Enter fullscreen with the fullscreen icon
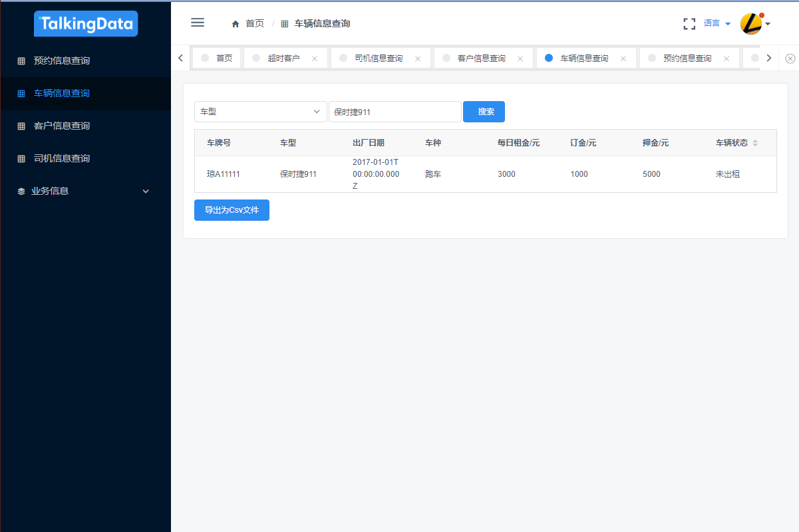This screenshot has height=532, width=799. click(689, 24)
